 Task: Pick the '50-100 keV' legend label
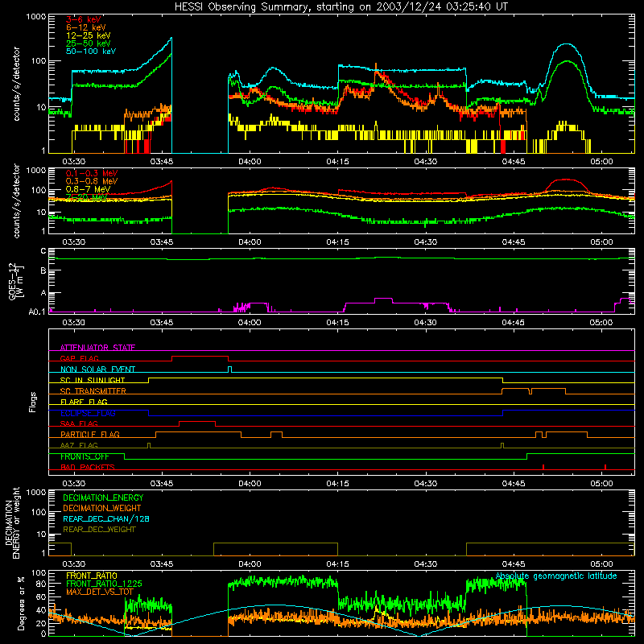[91, 52]
